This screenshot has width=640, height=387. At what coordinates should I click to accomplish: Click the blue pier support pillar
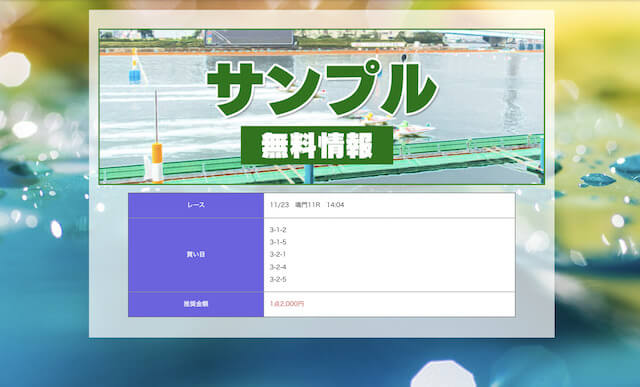[x=308, y=174]
